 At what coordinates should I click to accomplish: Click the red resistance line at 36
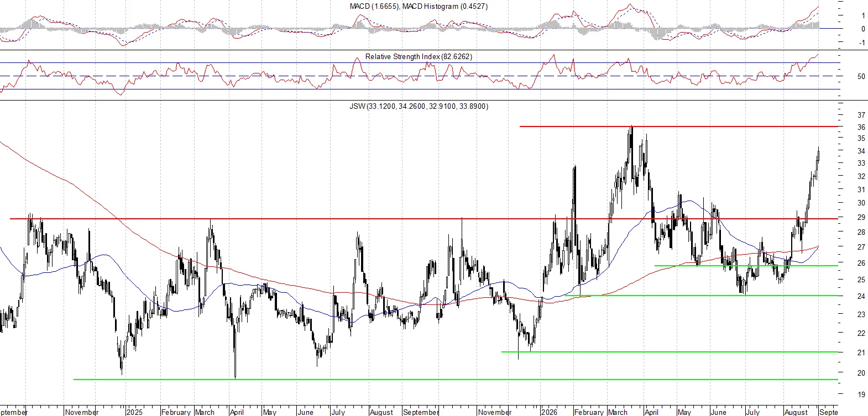(679, 127)
